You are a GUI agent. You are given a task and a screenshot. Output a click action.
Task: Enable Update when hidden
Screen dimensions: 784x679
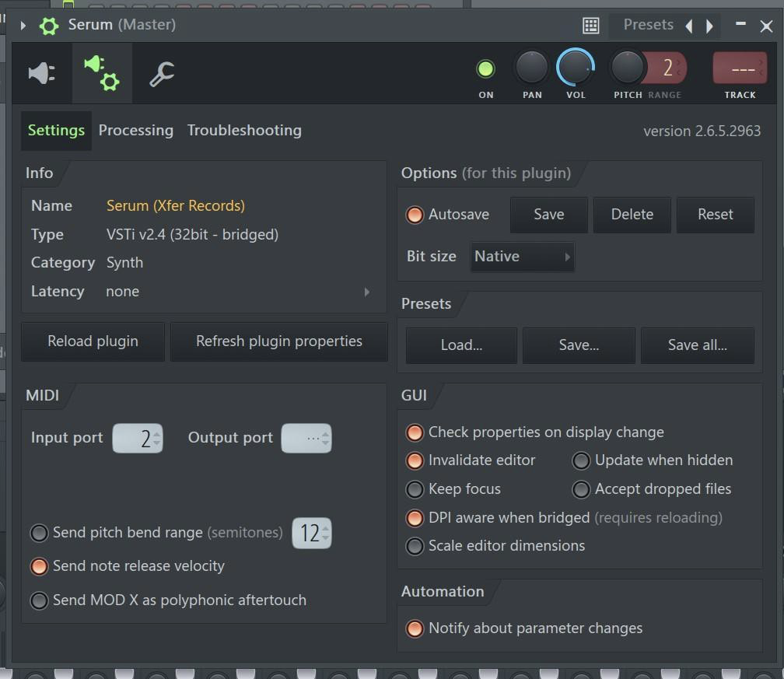pyautogui.click(x=581, y=460)
